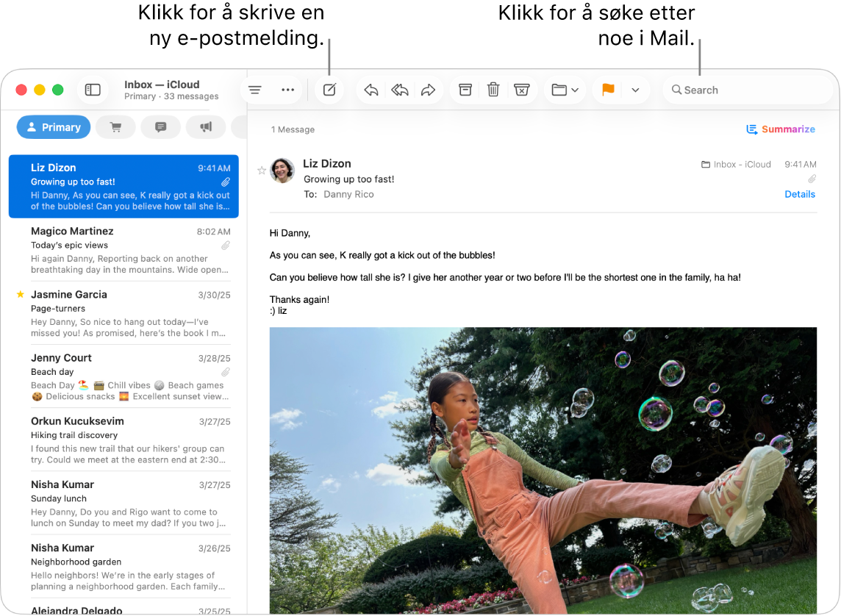Toggle the message list sidebar
841x616 pixels.
[x=93, y=89]
